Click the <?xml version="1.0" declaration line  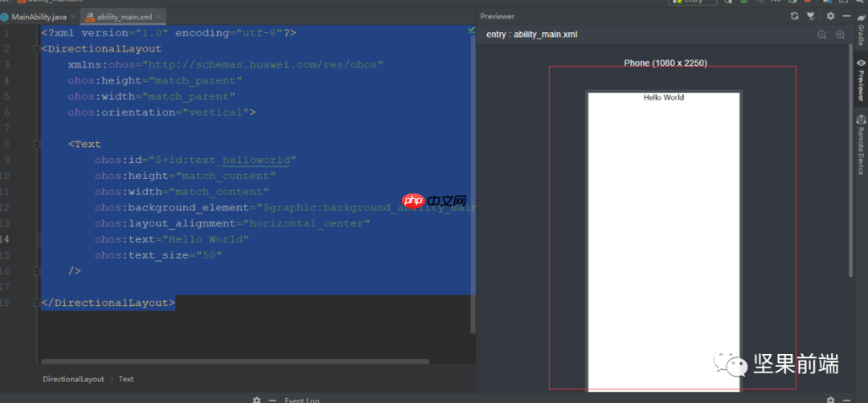coord(169,33)
